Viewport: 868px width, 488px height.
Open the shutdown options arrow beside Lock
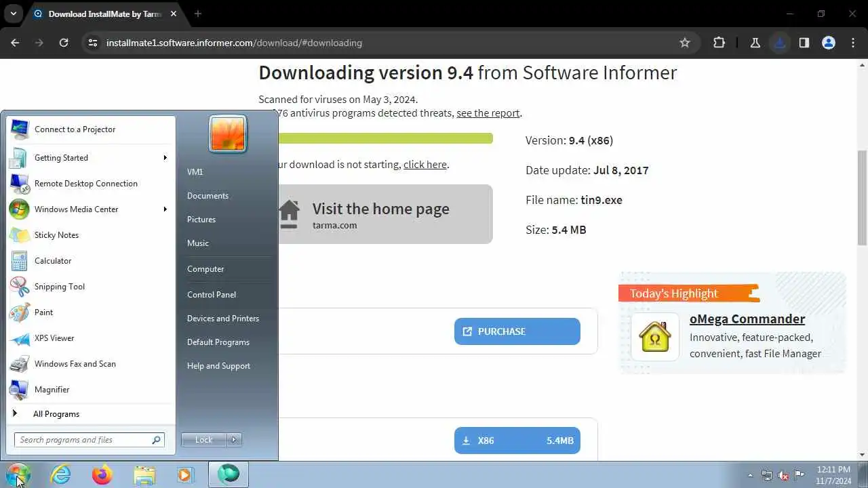coord(234,440)
